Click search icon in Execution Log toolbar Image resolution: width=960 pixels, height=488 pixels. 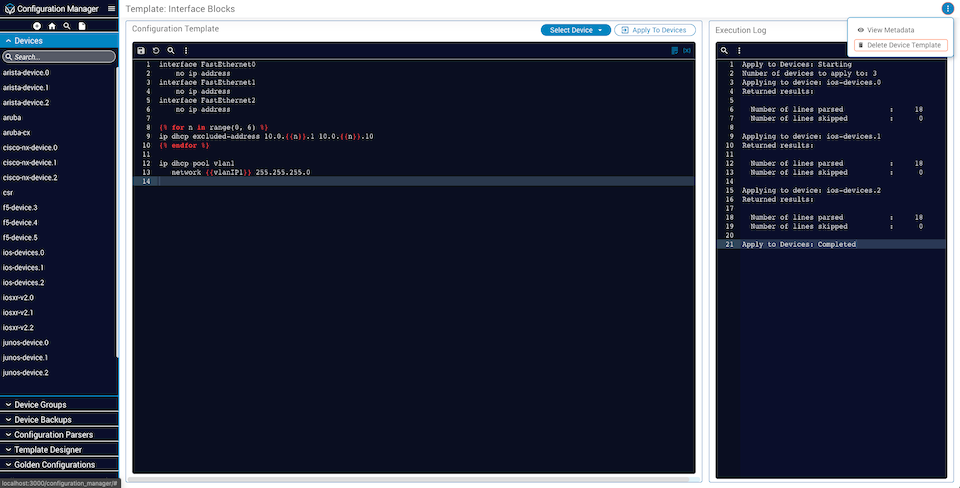[724, 50]
